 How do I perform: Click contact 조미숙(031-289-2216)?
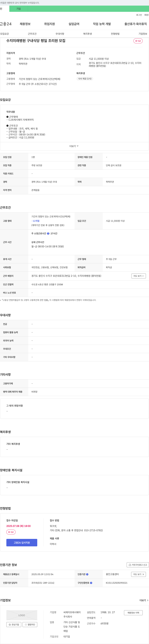tap(43, 583)
